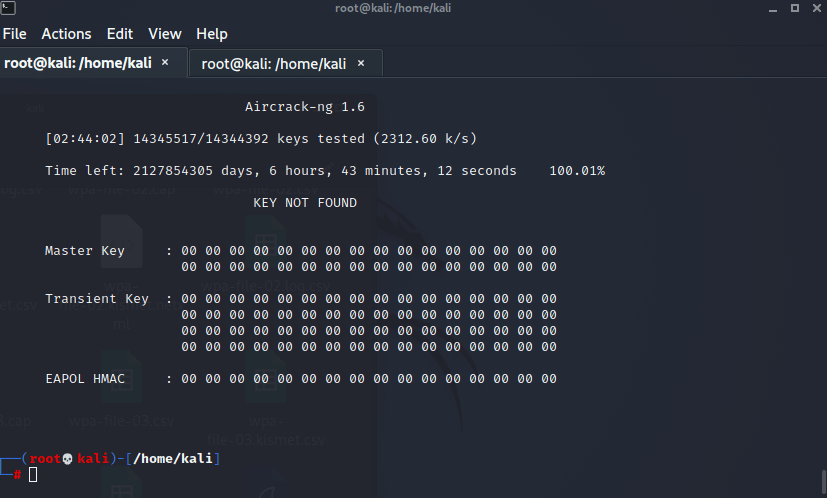Viewport: 827px width, 498px height.
Task: Click the command prompt cursor block
Action: coord(33,474)
